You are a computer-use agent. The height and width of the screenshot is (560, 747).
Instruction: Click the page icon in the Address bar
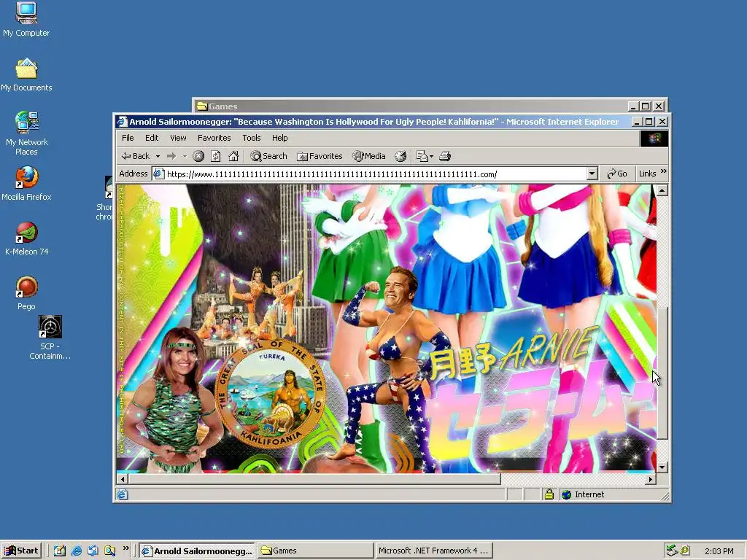point(158,174)
